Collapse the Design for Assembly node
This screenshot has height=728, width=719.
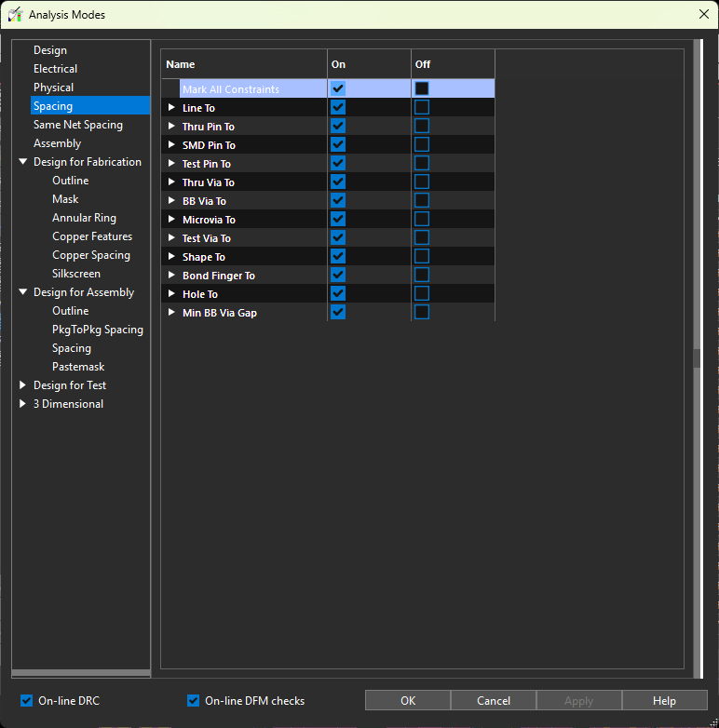tap(23, 292)
